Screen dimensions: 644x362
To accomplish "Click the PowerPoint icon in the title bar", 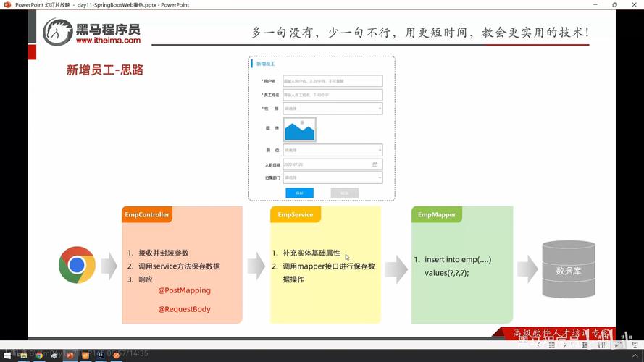I will click(7, 4).
